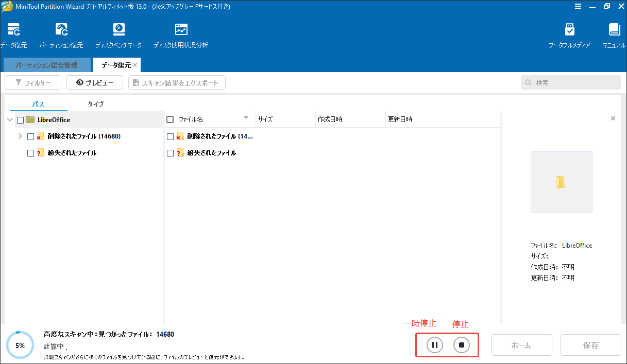Select LibreOffice tree root label
Viewport: 627px width, 364px height.
pos(54,120)
